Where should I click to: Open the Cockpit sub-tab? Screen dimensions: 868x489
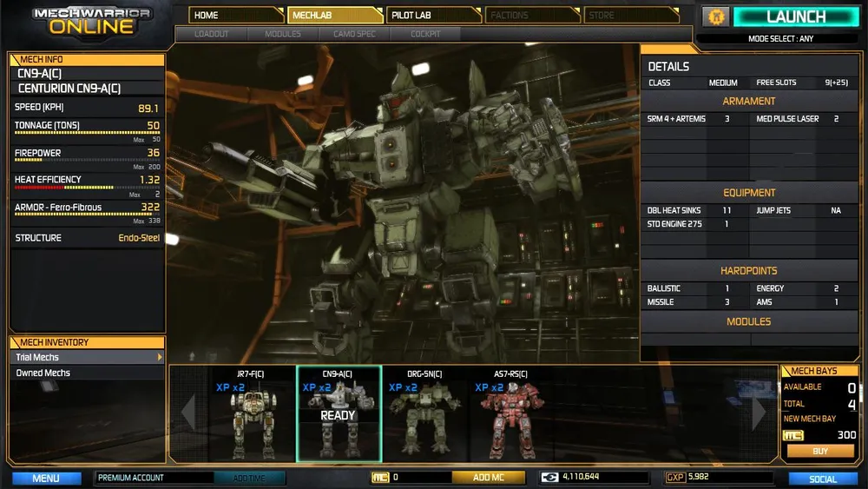[425, 34]
